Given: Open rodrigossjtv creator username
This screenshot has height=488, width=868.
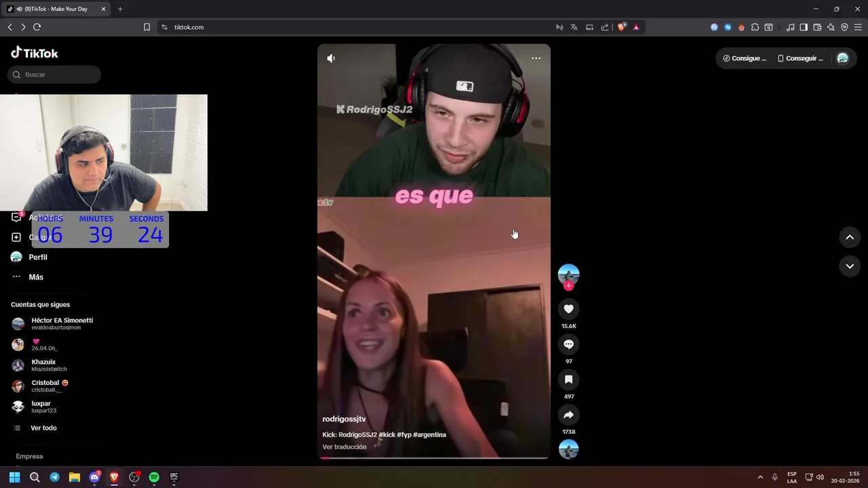Looking at the screenshot, I should (344, 419).
